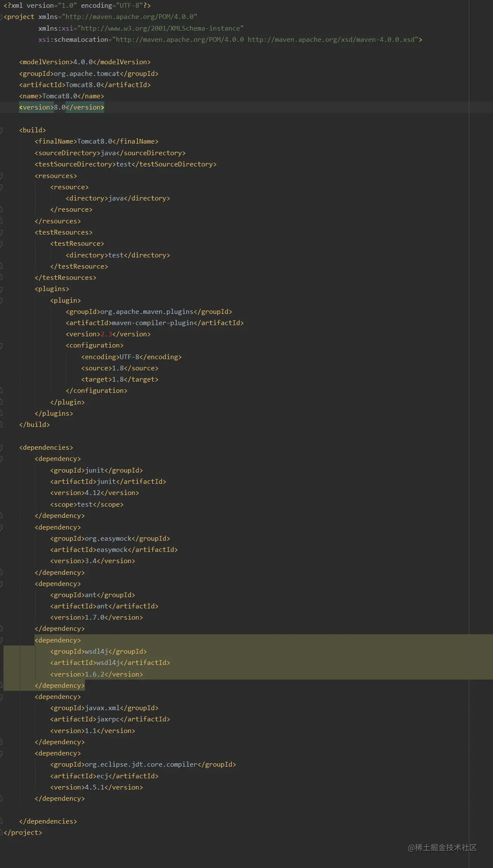
Task: Click the closing </configuration> tag
Action: tap(97, 391)
